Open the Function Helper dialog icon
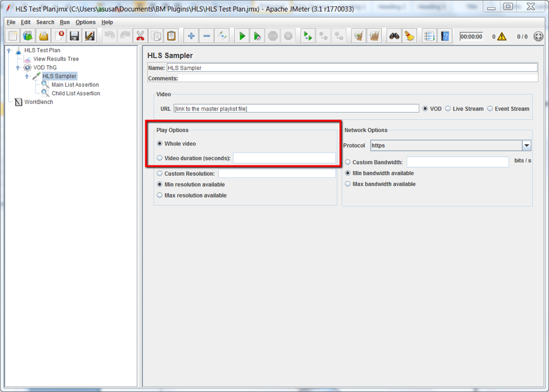This screenshot has width=549, height=392. 429,36
